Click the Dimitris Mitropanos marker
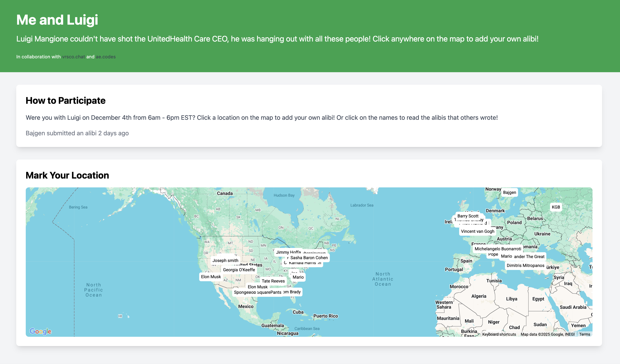 [525, 265]
